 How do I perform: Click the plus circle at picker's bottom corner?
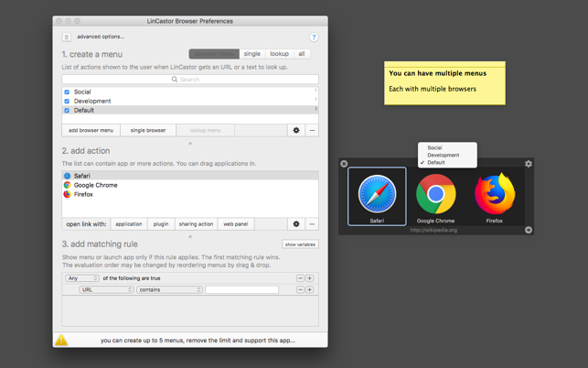click(x=529, y=230)
